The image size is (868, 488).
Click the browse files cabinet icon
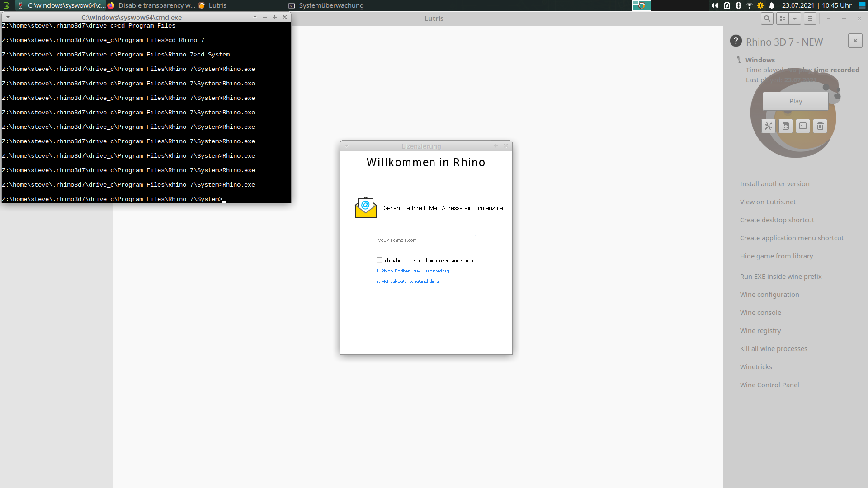tap(786, 126)
